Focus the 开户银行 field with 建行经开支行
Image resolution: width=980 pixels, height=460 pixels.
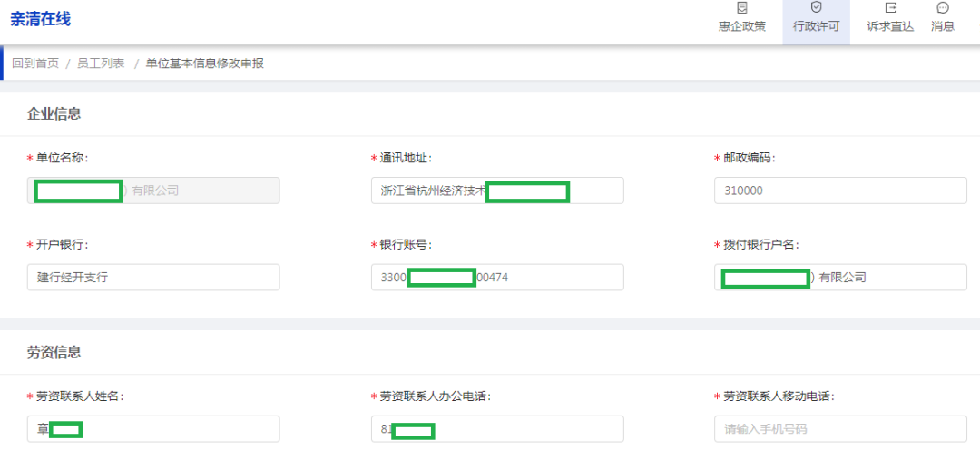153,278
